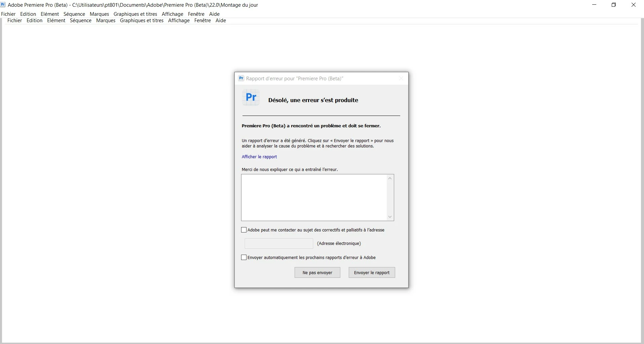Close the Premiere Pro main window
The height and width of the screenshot is (344, 644).
click(633, 5)
